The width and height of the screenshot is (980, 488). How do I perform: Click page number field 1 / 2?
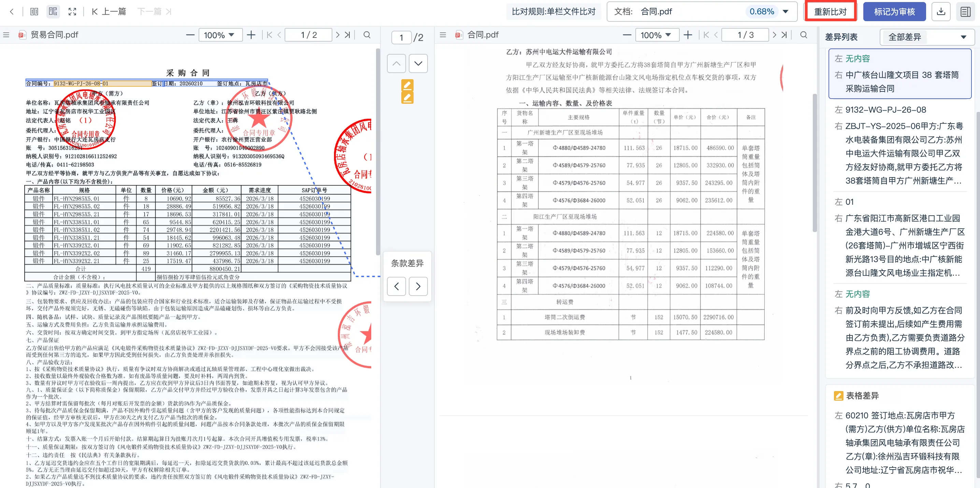coord(308,35)
